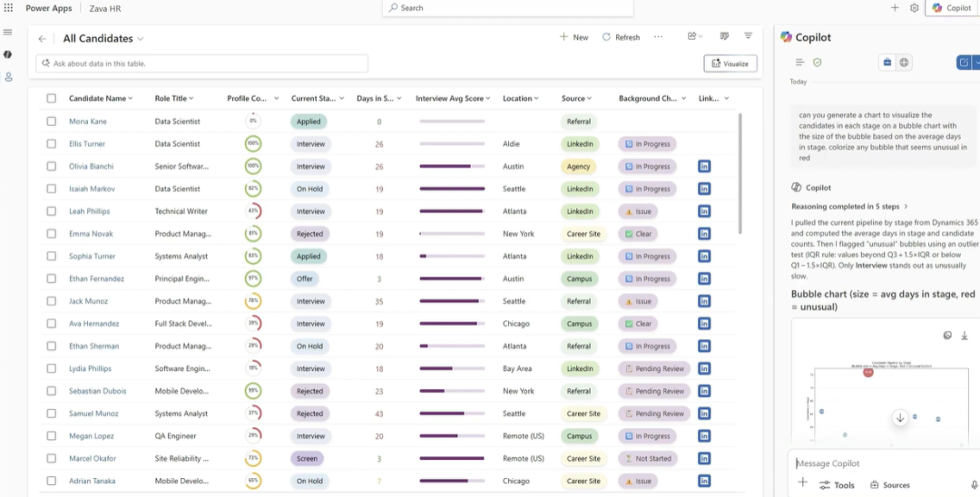Open the LinkedIn icon in Emma Novak's row
The height and width of the screenshot is (497, 980).
(x=704, y=234)
